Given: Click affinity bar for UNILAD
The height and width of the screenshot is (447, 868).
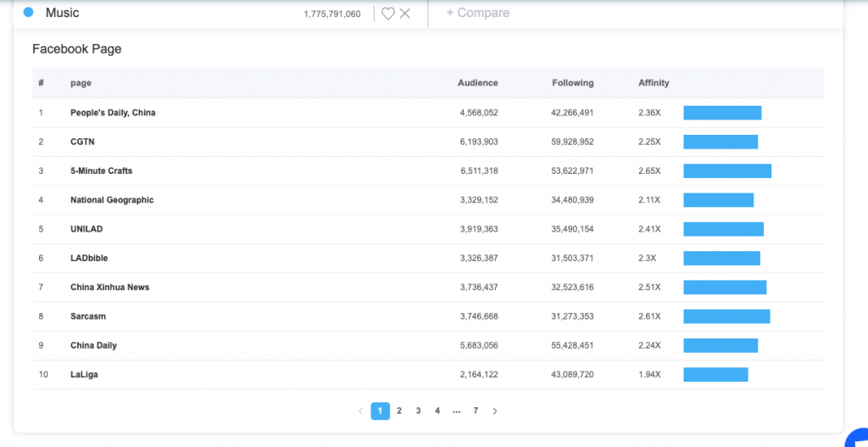Looking at the screenshot, I should tap(724, 229).
